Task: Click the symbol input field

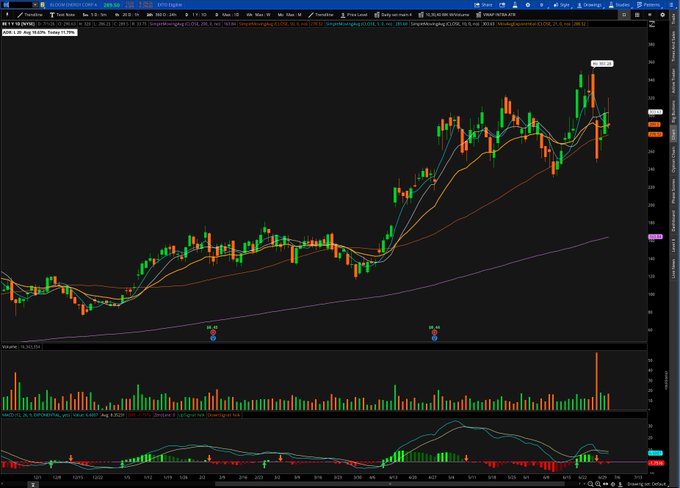Action: [21, 5]
